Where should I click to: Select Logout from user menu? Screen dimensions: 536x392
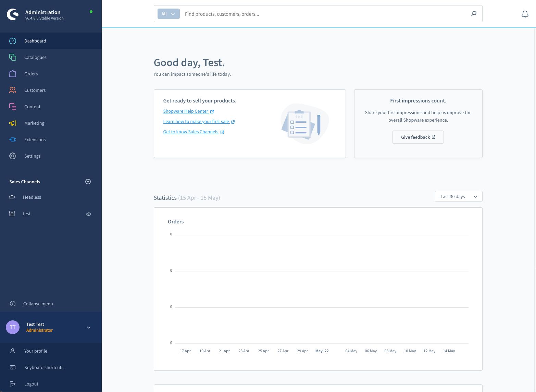[x=31, y=384]
